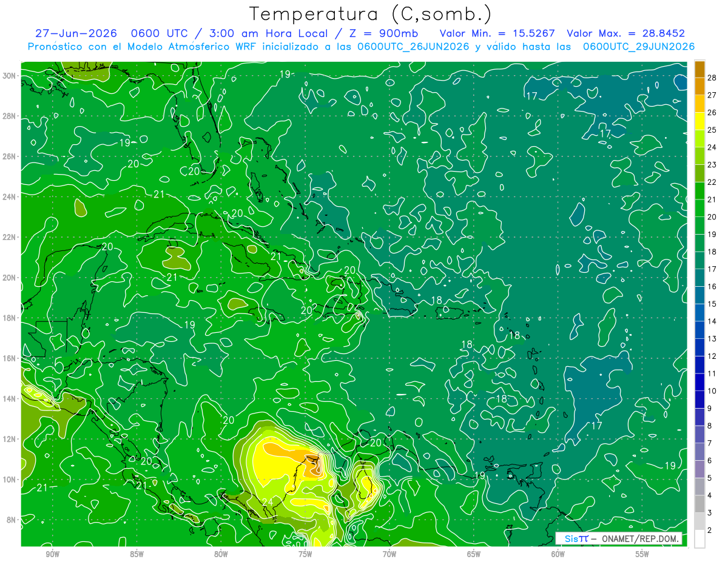
Task: Click legend value "13" on the color scale
Action: point(712,338)
